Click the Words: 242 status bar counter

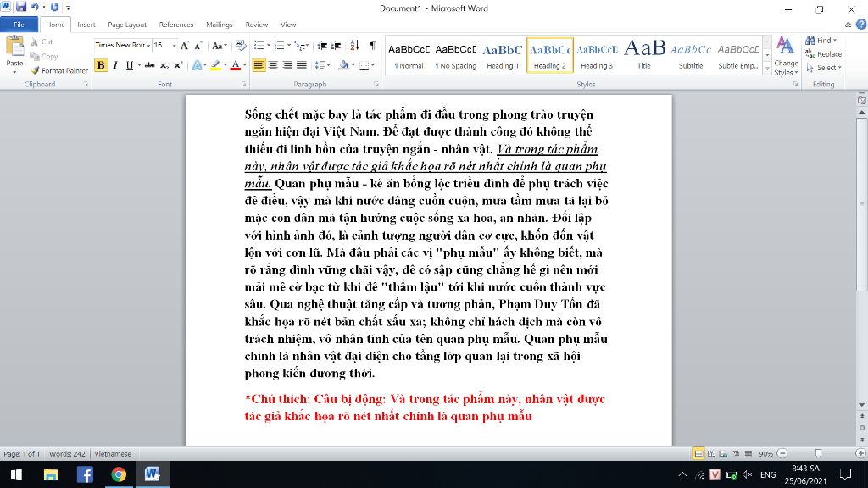click(x=67, y=454)
